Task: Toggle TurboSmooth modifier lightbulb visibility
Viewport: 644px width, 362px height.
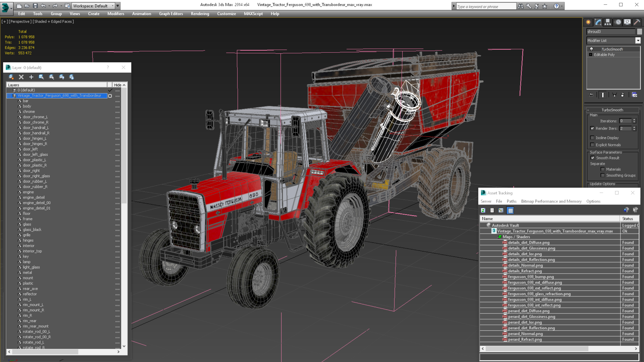Action: pyautogui.click(x=591, y=49)
